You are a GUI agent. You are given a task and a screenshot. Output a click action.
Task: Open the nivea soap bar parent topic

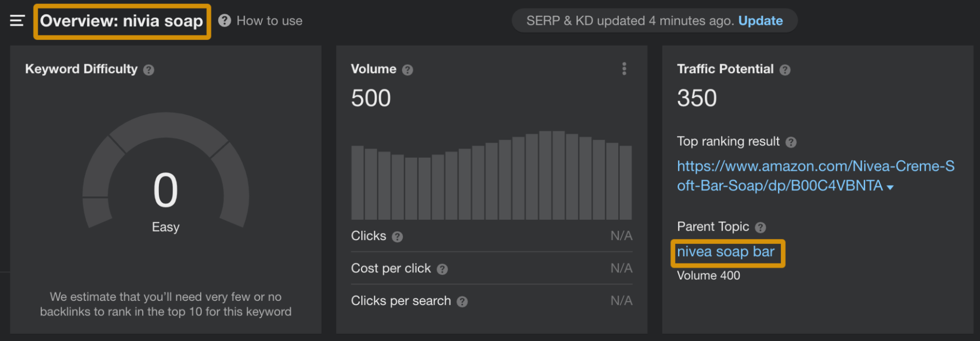[x=726, y=252]
